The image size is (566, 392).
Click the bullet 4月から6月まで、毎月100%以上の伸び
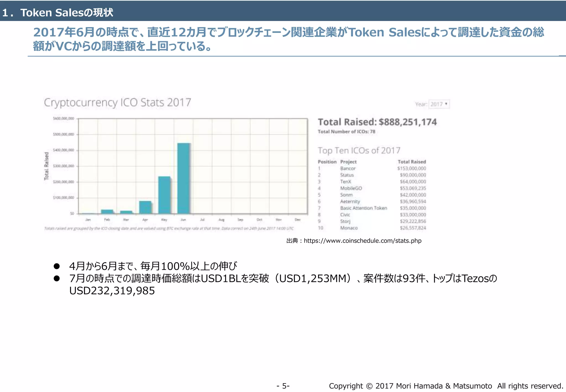153,266
